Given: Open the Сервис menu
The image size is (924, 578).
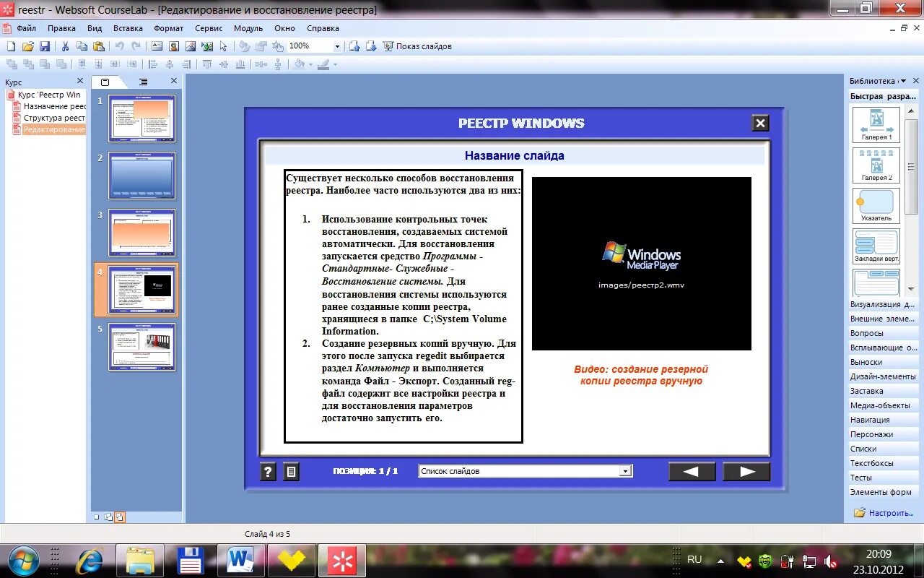Looking at the screenshot, I should coord(209,28).
